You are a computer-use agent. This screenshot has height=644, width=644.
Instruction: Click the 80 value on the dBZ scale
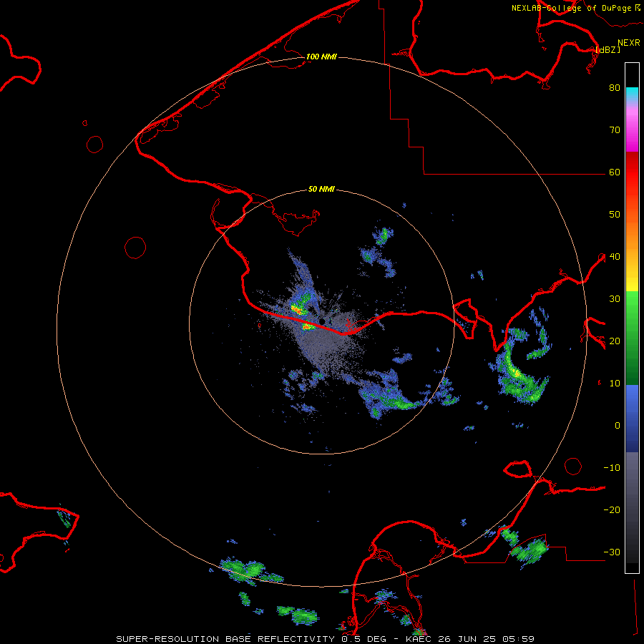(615, 88)
